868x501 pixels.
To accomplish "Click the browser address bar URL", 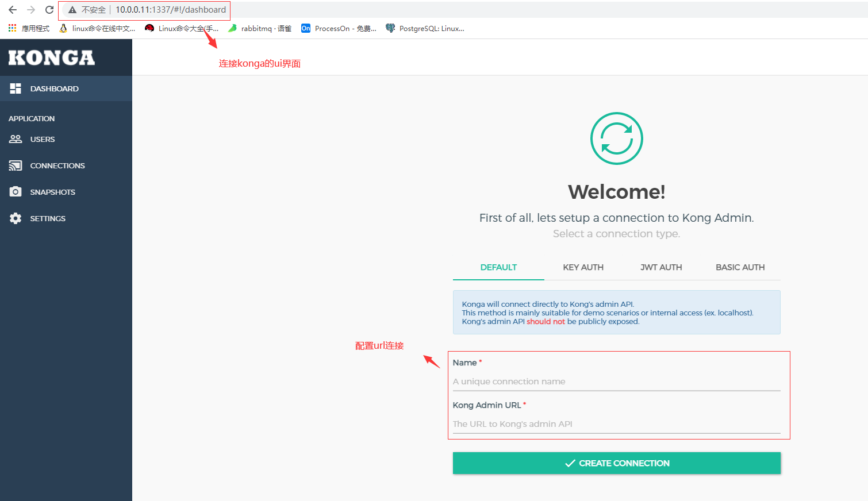I will tap(171, 10).
